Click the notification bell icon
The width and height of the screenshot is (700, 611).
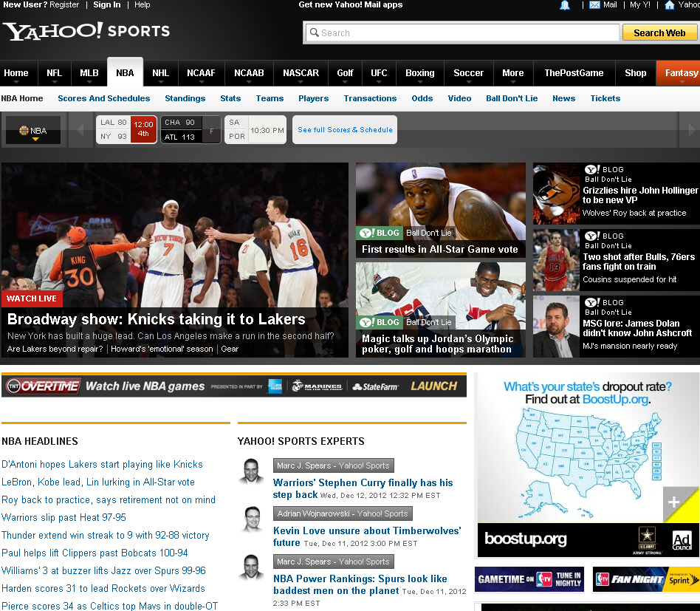click(565, 5)
